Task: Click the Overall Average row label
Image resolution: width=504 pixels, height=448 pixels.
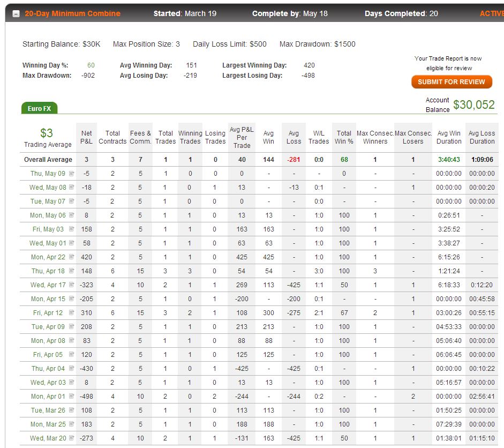Action: coord(48,160)
